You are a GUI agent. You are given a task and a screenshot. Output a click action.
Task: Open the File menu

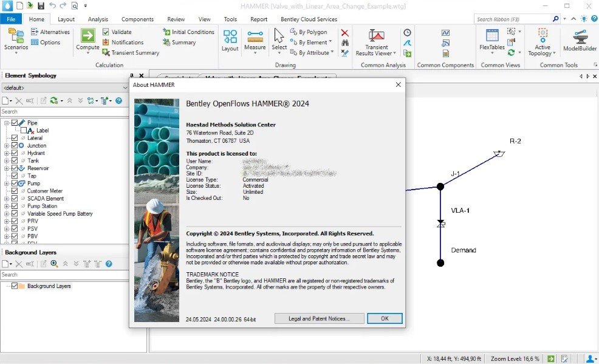pyautogui.click(x=11, y=19)
